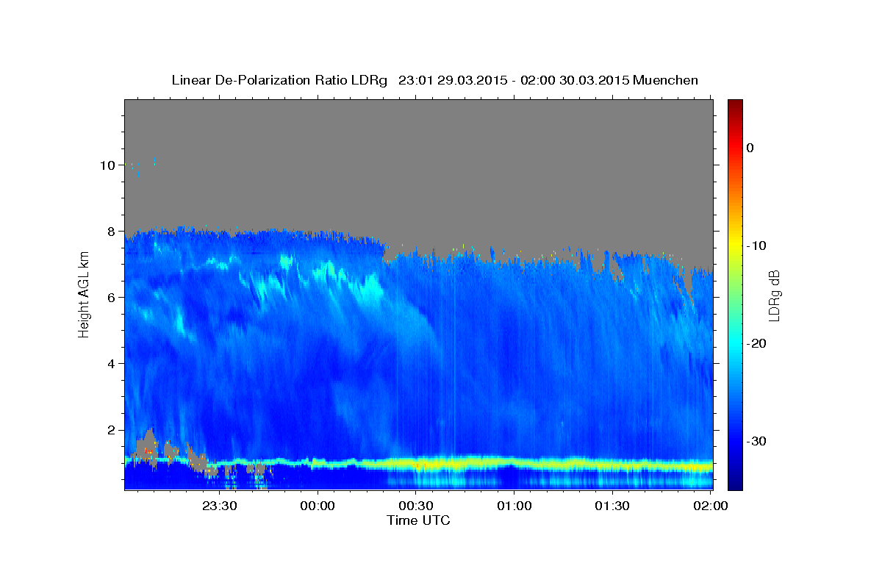Image resolution: width=882 pixels, height=588 pixels.
Task: Click the colorbar value -20
Action: click(x=757, y=343)
